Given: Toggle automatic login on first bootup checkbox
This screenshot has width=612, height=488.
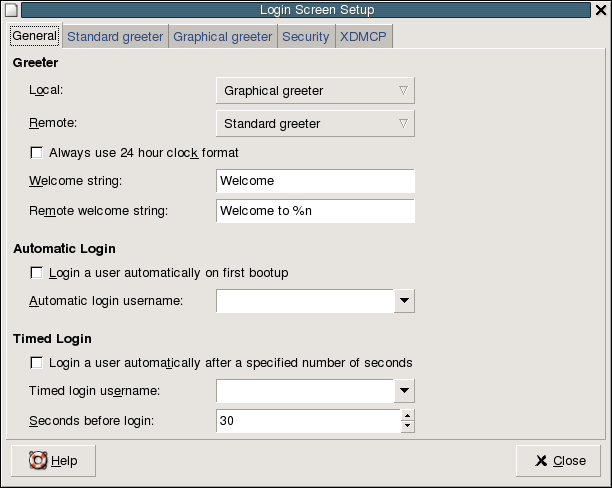Looking at the screenshot, I should pos(38,272).
